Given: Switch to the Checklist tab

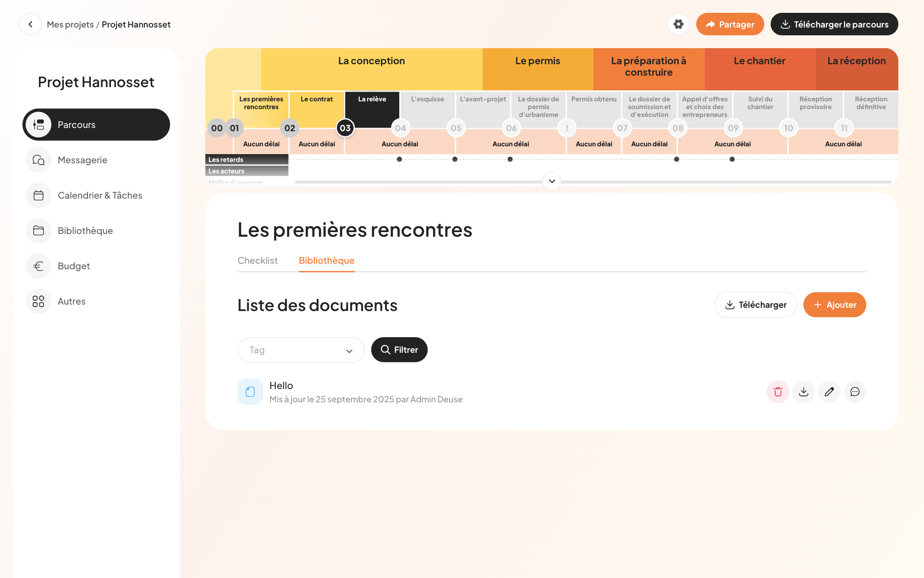Looking at the screenshot, I should 257,260.
